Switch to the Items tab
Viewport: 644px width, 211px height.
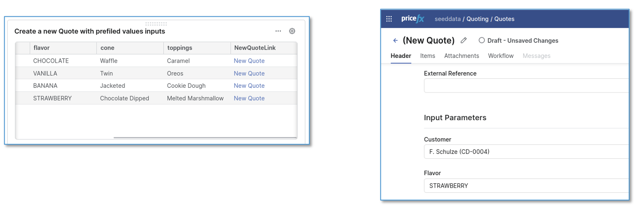[427, 56]
